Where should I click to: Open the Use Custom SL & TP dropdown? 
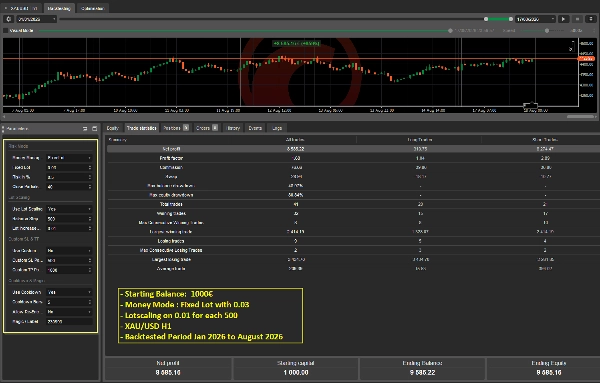click(69, 251)
